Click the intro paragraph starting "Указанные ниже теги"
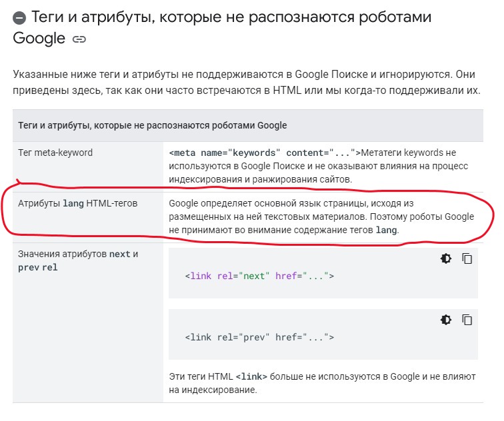 [247, 82]
